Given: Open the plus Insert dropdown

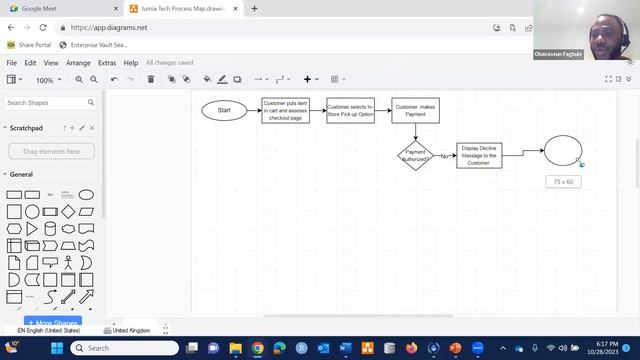Looking at the screenshot, I should pos(311,79).
